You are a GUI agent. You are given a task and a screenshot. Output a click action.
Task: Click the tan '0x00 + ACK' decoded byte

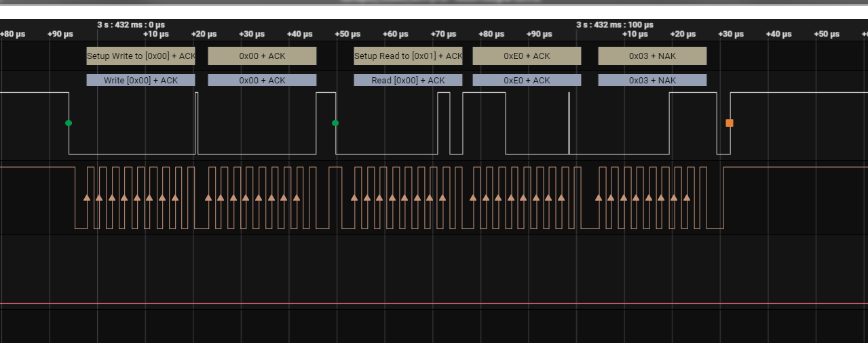[x=262, y=56]
